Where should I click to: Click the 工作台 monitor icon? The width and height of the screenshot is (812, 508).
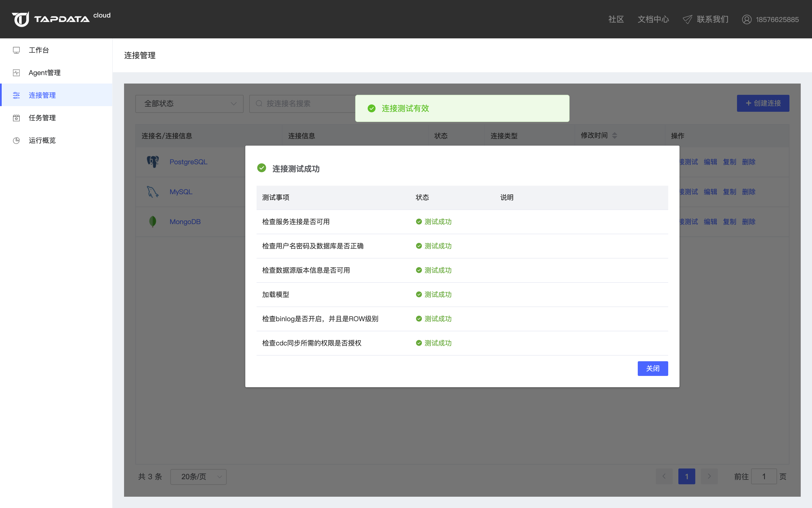pos(16,50)
